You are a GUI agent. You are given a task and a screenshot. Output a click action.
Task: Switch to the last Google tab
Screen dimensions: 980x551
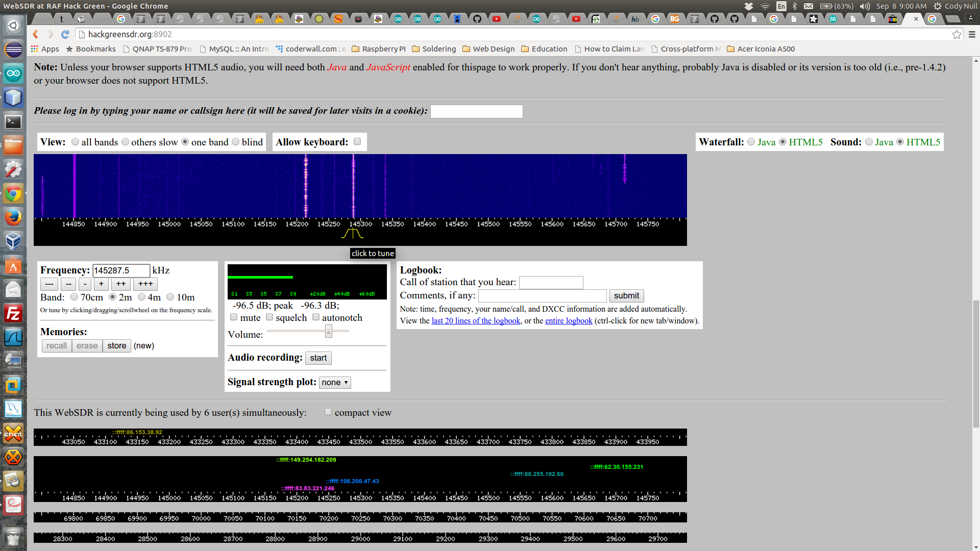(933, 19)
